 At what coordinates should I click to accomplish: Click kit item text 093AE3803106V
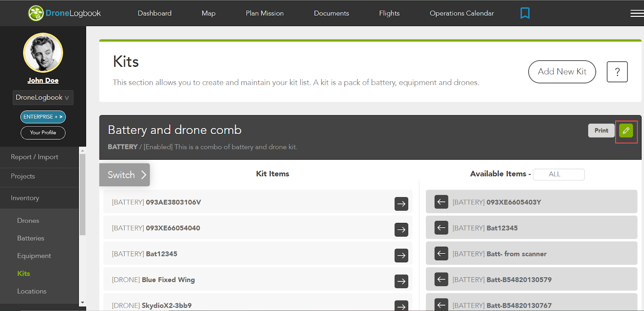[x=173, y=202]
